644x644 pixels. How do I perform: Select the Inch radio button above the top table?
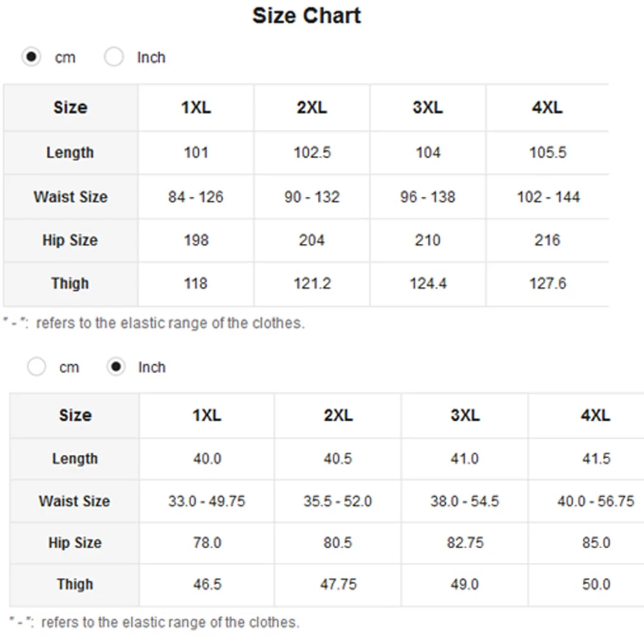coord(114,57)
